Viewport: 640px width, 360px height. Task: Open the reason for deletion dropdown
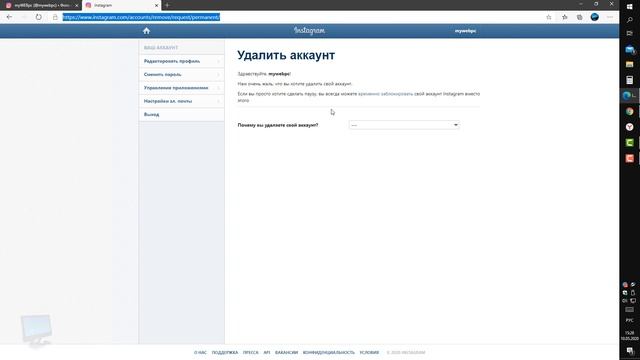coord(404,125)
